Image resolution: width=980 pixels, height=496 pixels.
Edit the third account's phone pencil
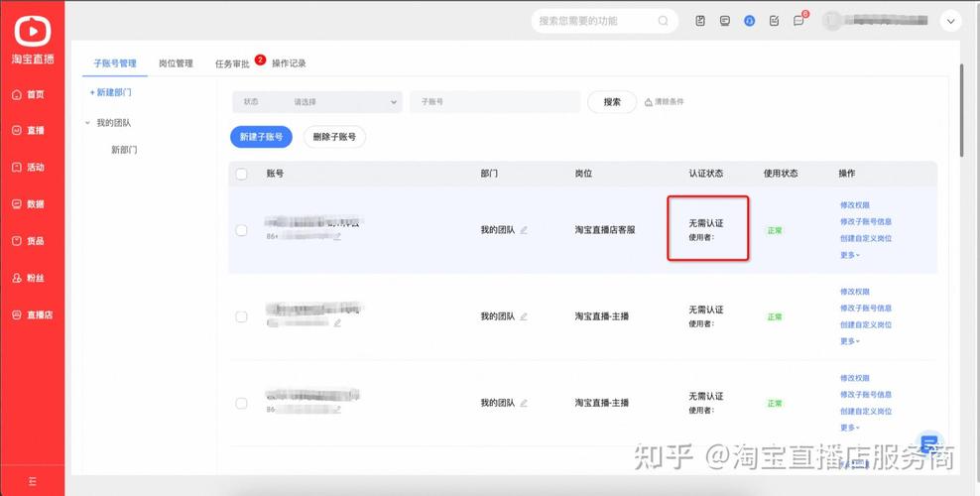(x=337, y=410)
